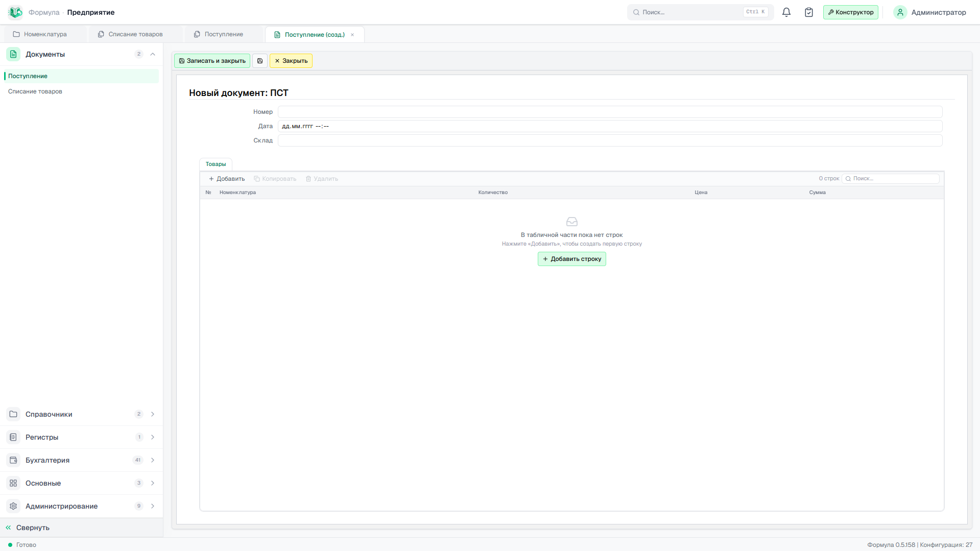980x551 pixels.
Task: Click Удалить in the table toolbar
Action: click(x=322, y=179)
